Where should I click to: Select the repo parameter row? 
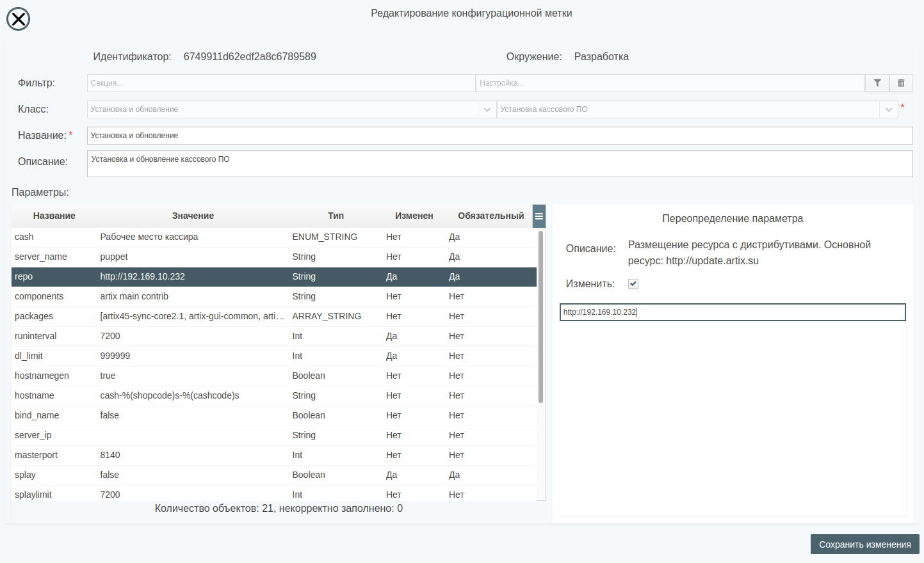274,277
